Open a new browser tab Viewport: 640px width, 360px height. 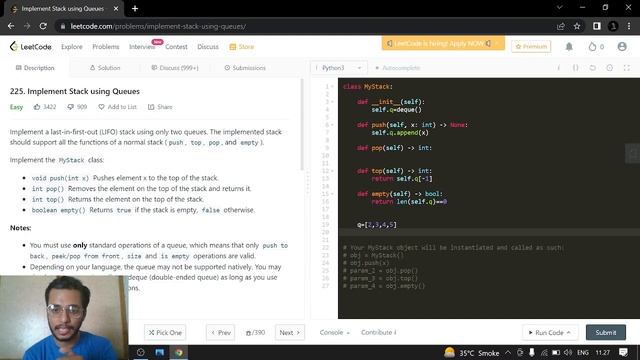point(135,8)
